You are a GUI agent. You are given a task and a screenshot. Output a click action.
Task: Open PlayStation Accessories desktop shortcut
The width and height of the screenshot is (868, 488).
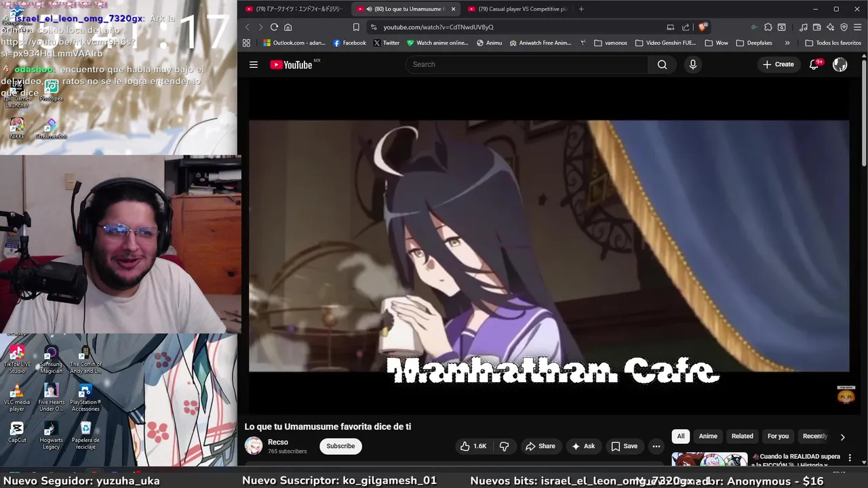point(85,398)
